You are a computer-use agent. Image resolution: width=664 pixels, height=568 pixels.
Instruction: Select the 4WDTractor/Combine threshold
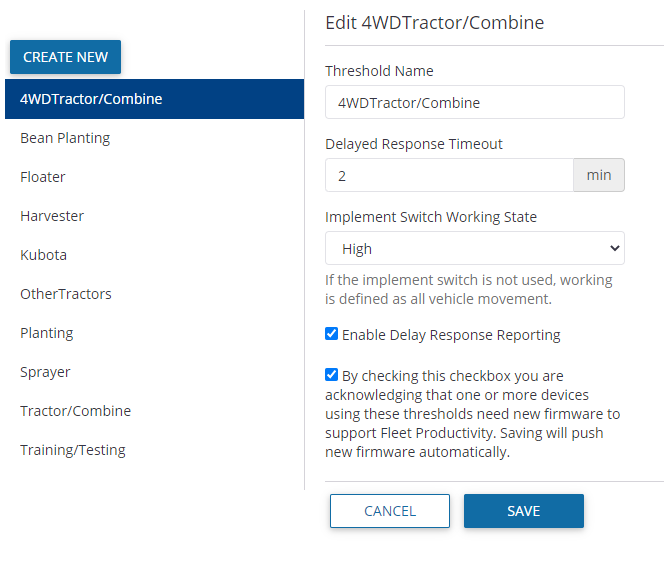152,99
